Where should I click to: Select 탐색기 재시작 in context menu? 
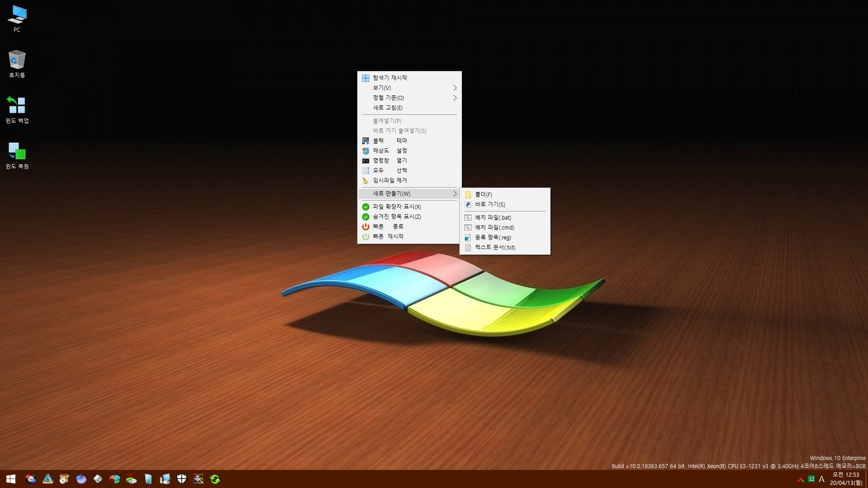point(409,78)
